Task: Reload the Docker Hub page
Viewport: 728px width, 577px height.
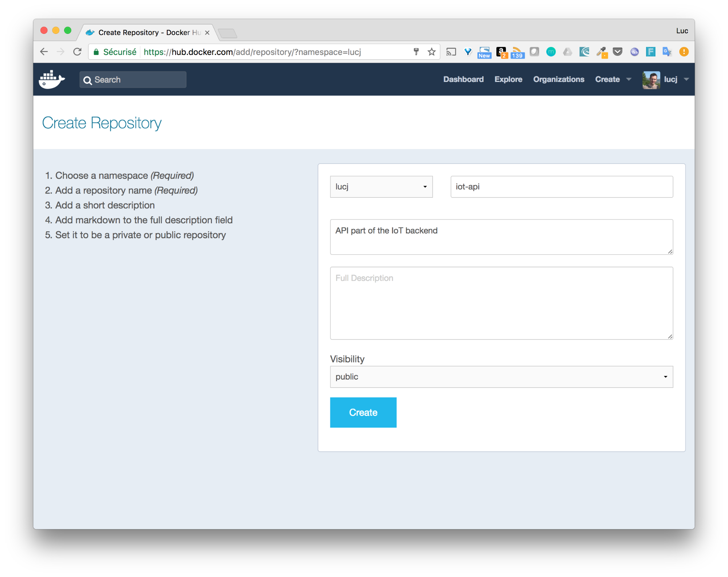Action: tap(77, 52)
